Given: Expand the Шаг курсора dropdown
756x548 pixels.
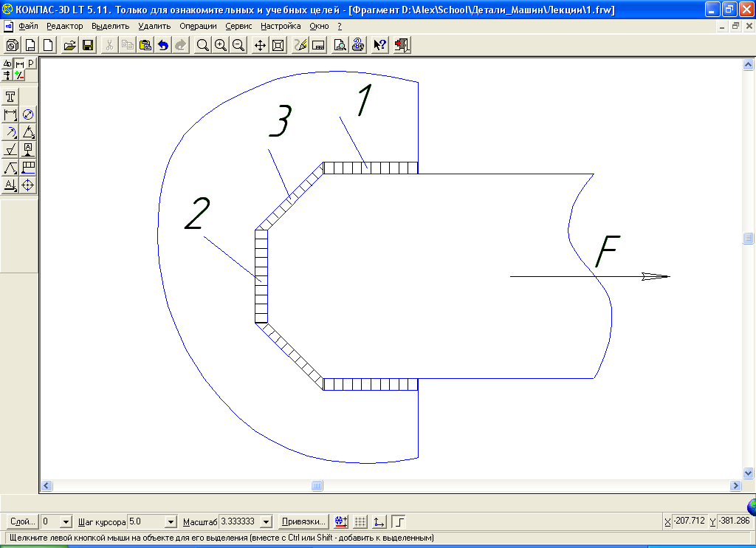Looking at the screenshot, I should (171, 522).
